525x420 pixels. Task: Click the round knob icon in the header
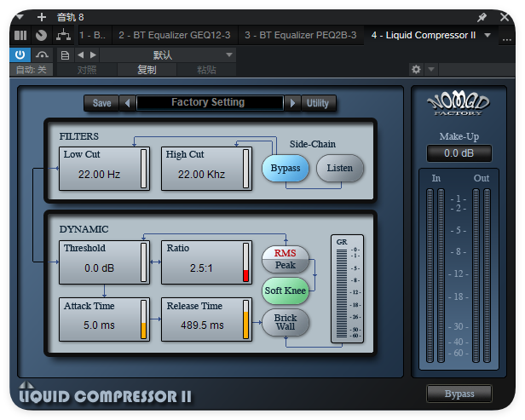[42, 35]
